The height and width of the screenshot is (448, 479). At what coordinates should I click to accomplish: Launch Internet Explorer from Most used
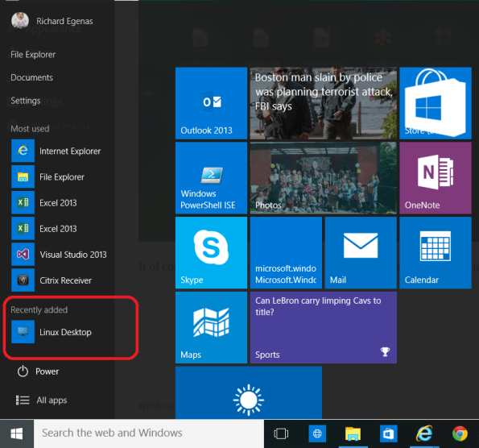[56, 151]
